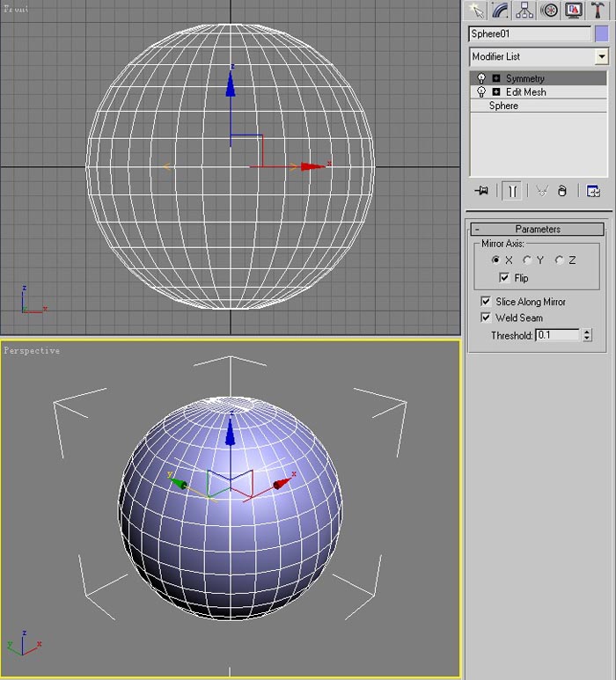Open the Motion panel tab
The width and height of the screenshot is (616, 680).
coord(549,11)
